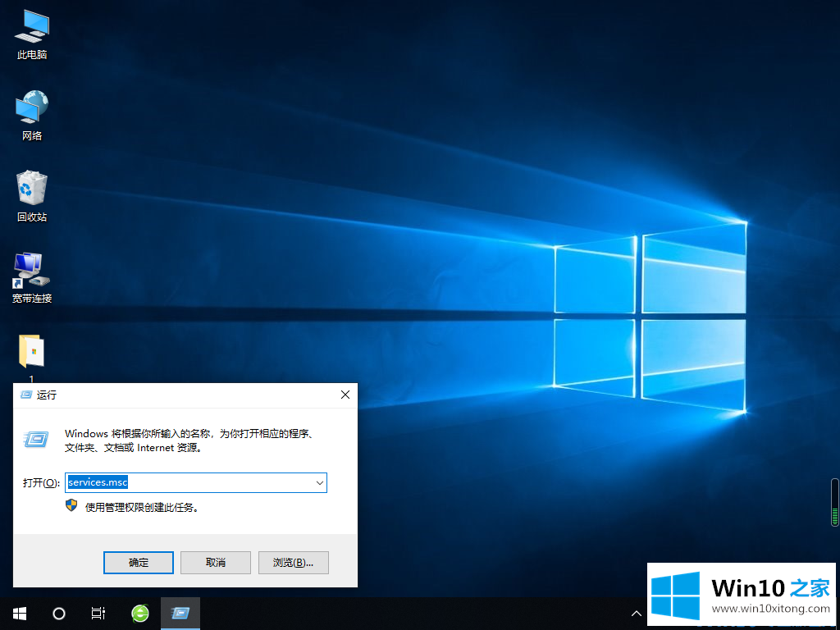Viewport: 840px width, 630px height.
Task: Click the 回收站 recycle bin icon
Action: coord(32,195)
